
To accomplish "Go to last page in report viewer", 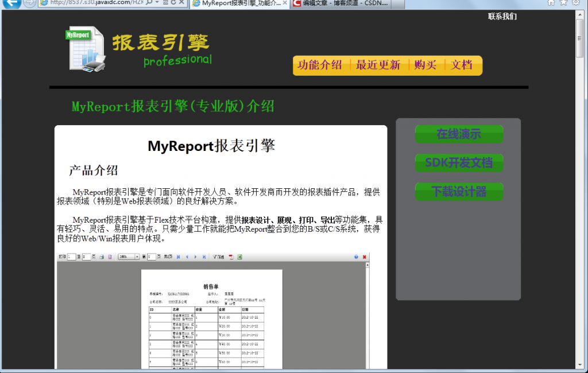I will pyautogui.click(x=204, y=257).
